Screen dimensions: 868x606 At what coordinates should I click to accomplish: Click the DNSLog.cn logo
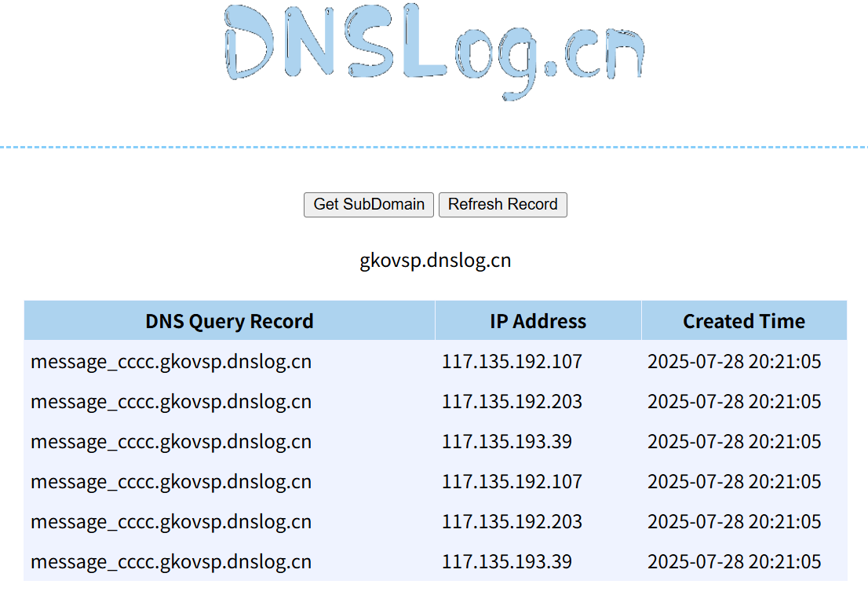(435, 52)
